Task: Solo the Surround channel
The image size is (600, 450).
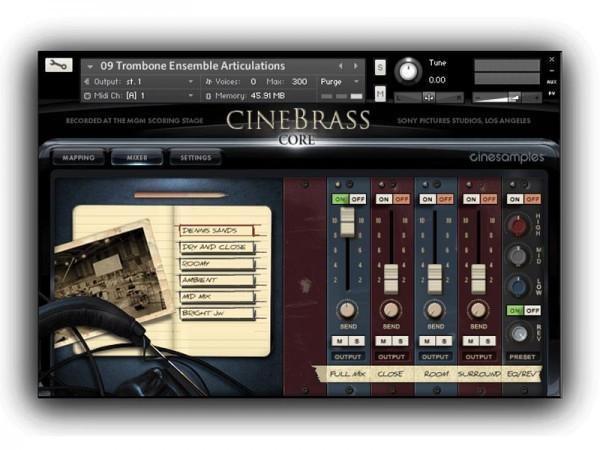Action: click(x=488, y=341)
